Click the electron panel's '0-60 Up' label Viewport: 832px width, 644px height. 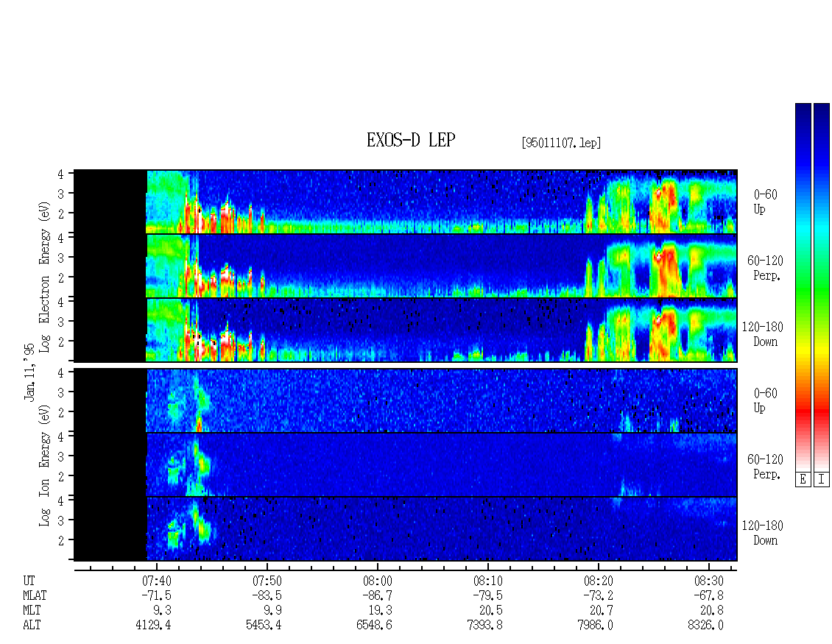(x=765, y=202)
